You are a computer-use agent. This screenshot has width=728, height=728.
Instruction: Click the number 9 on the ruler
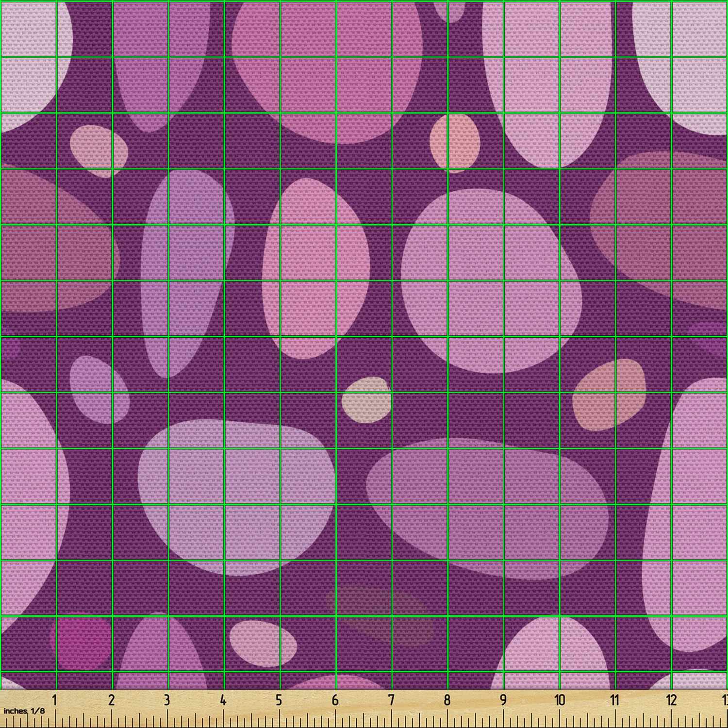tap(503, 700)
